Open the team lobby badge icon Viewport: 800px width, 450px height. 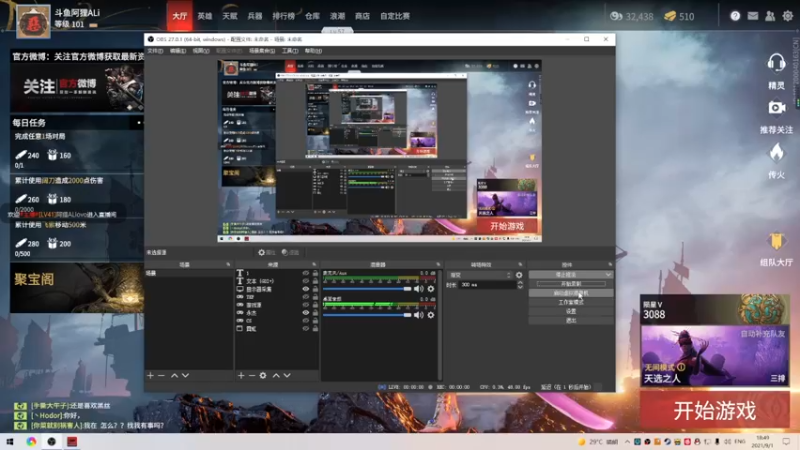coord(777,241)
